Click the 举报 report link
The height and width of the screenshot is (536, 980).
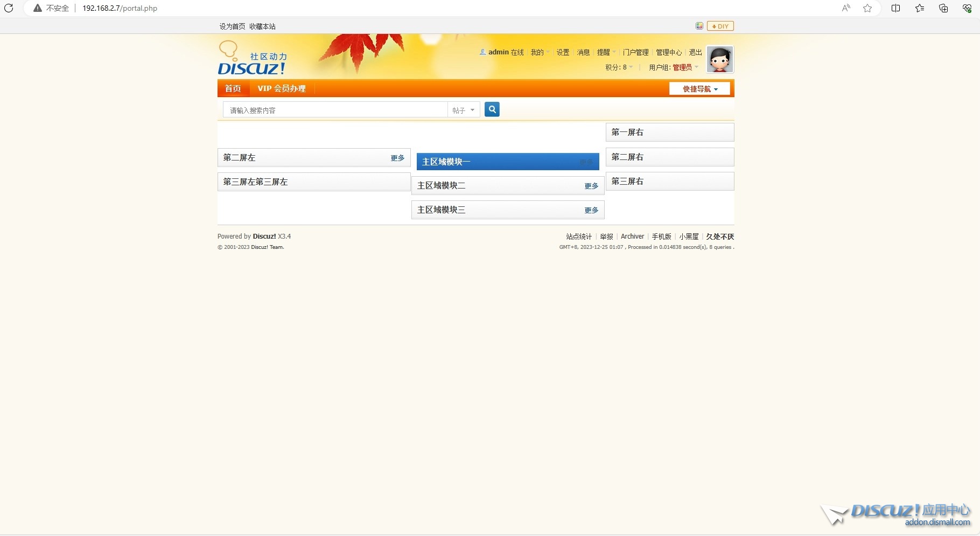[606, 236]
